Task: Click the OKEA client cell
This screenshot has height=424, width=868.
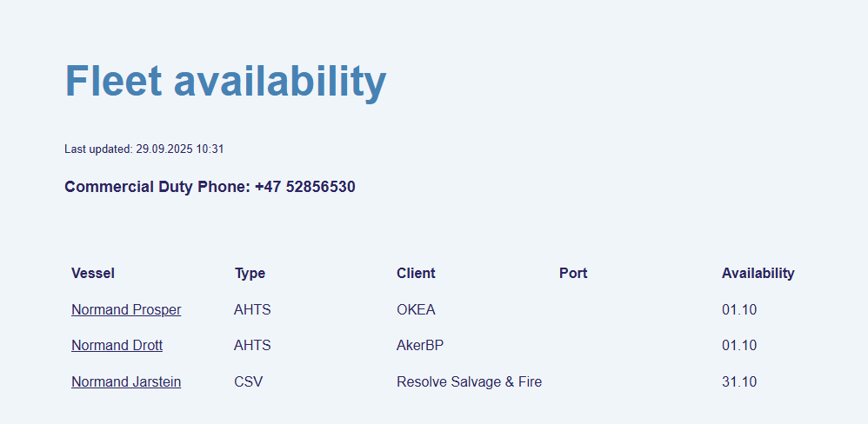Action: coord(416,309)
